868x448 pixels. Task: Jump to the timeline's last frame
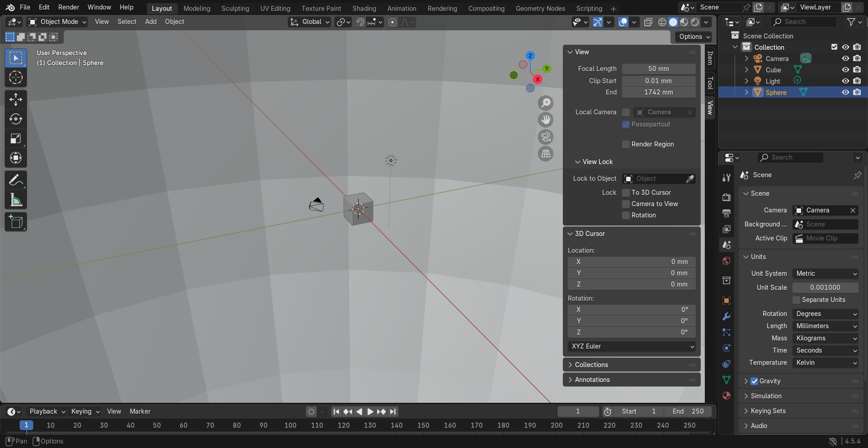393,411
